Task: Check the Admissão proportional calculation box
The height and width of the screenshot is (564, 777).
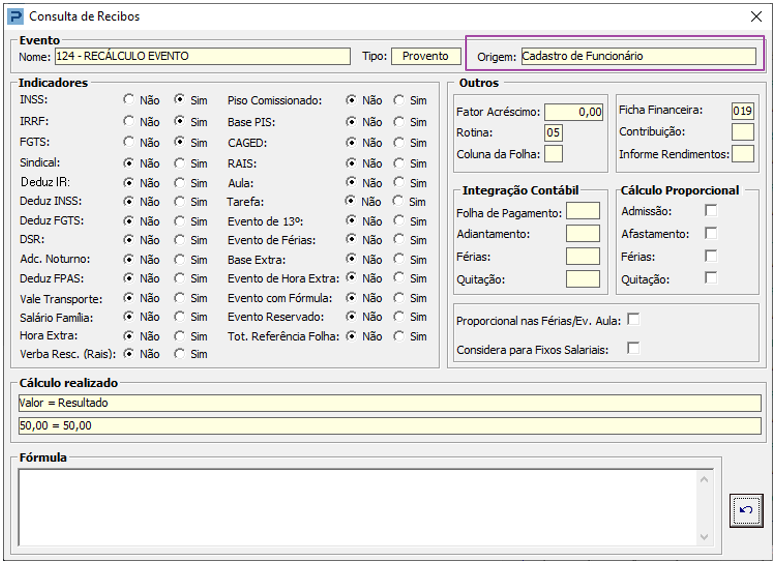Action: click(x=711, y=211)
